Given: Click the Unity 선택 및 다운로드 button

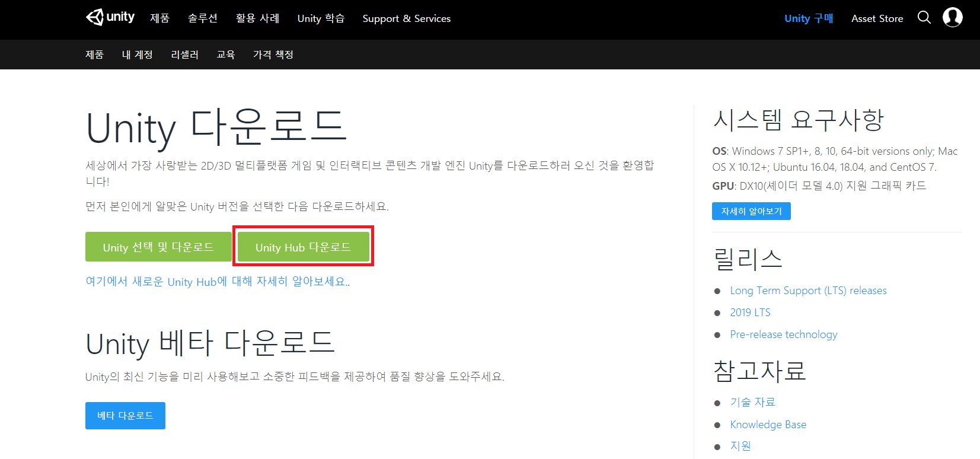Looking at the screenshot, I should (x=158, y=247).
